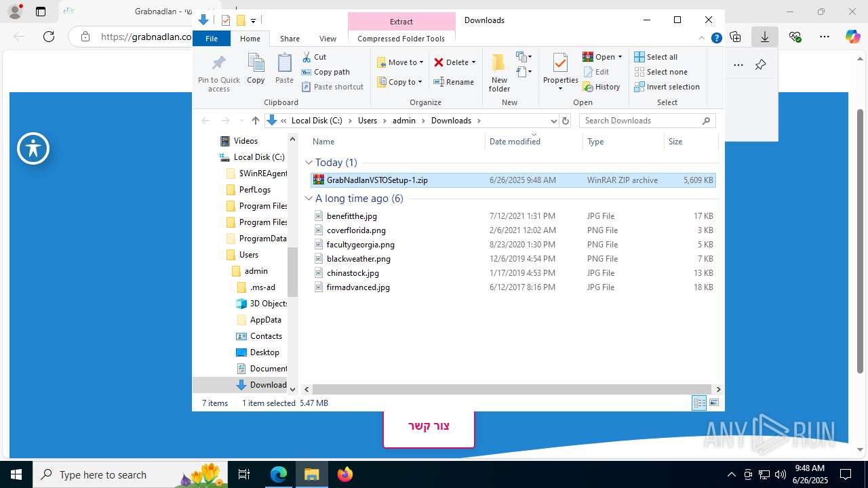Screen dimensions: 868x488
Task: Open Properties in ribbon
Action: [x=560, y=73]
